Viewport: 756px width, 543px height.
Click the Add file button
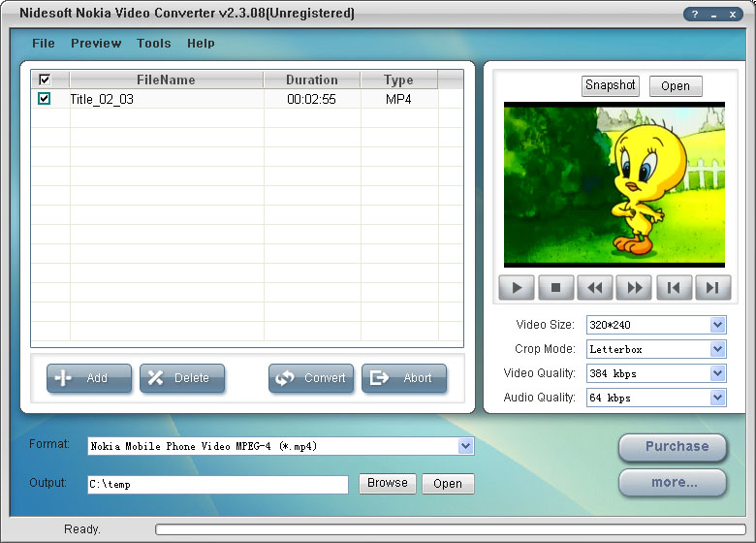[x=89, y=378]
